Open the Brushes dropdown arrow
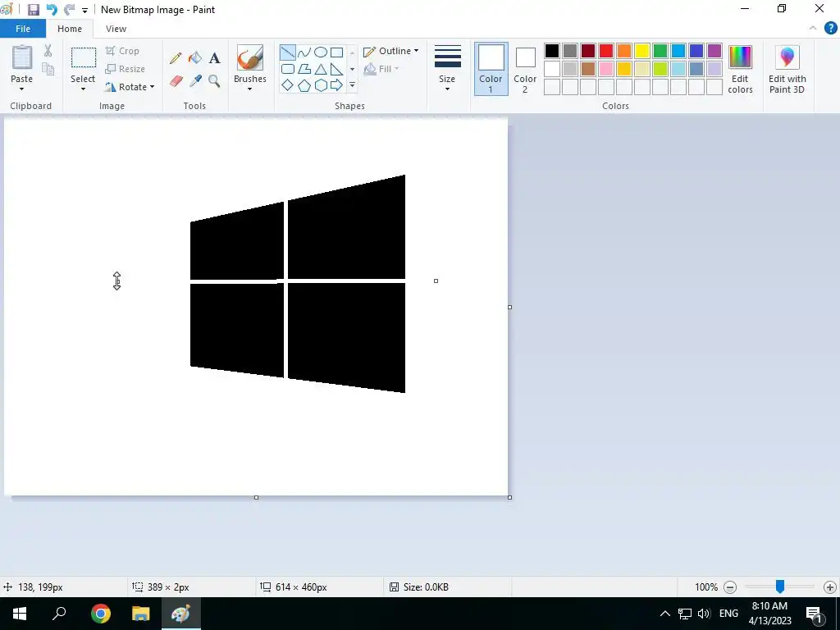Screen dimensions: 840x630 coord(249,89)
